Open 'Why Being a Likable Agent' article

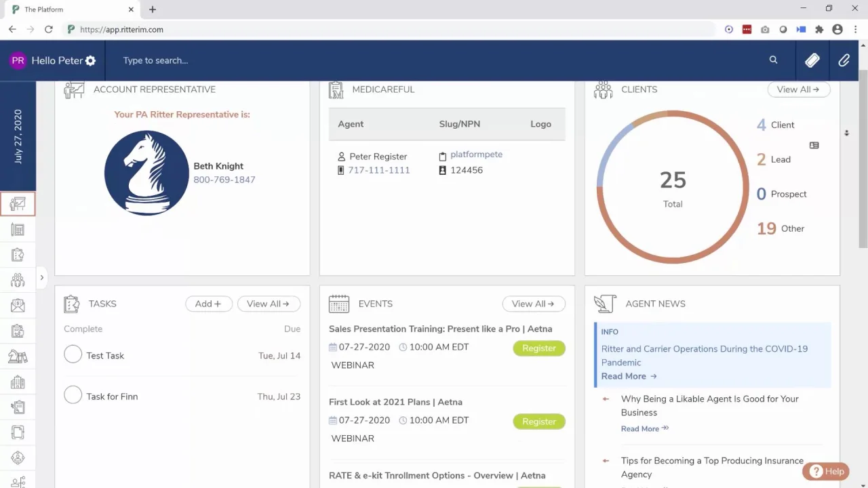(x=710, y=405)
